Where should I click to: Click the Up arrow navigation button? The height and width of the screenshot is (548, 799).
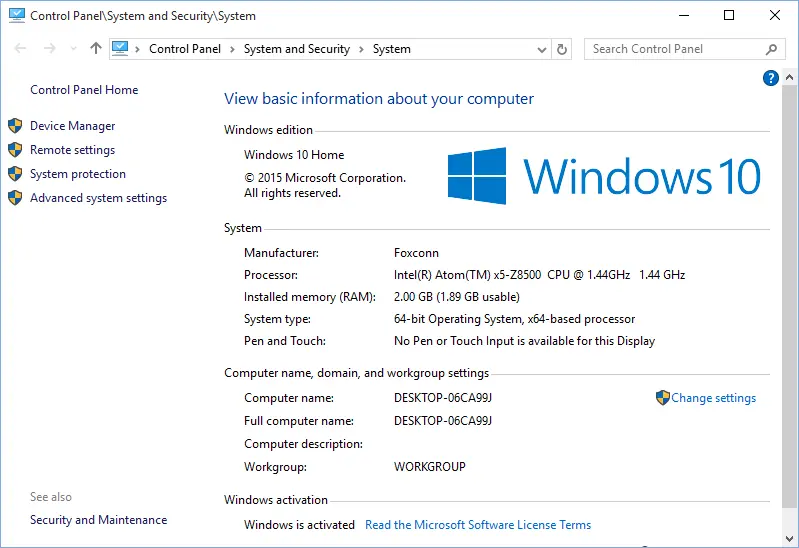(x=96, y=49)
